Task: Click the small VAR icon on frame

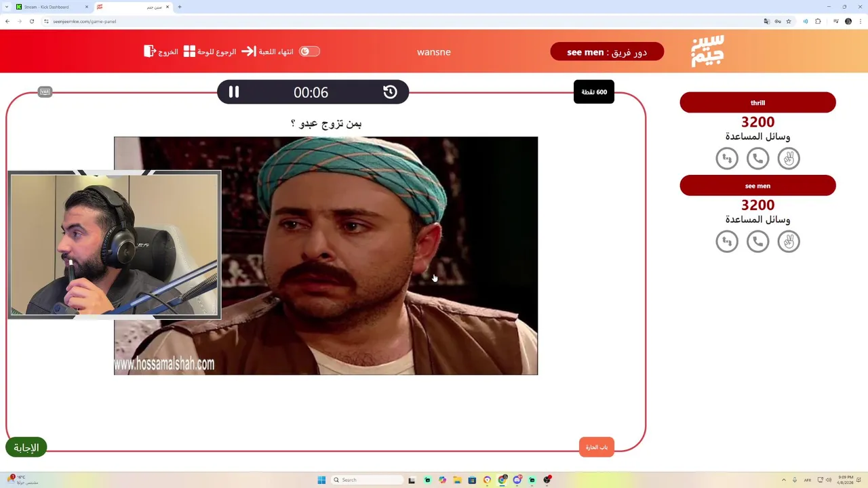Action: tap(45, 91)
